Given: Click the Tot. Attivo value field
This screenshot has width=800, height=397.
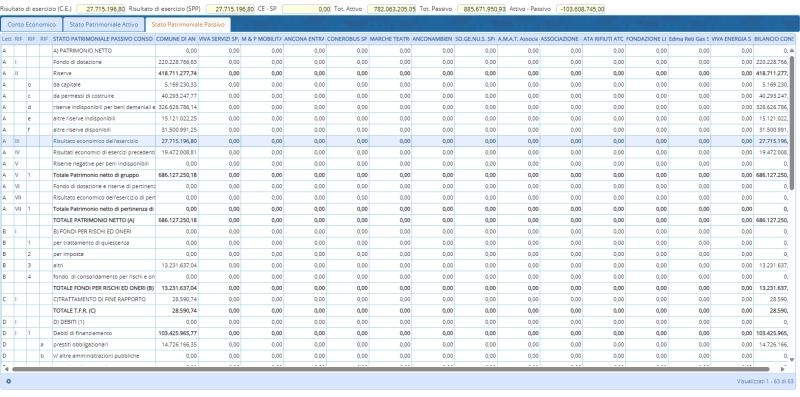Looking at the screenshot, I should (392, 9).
